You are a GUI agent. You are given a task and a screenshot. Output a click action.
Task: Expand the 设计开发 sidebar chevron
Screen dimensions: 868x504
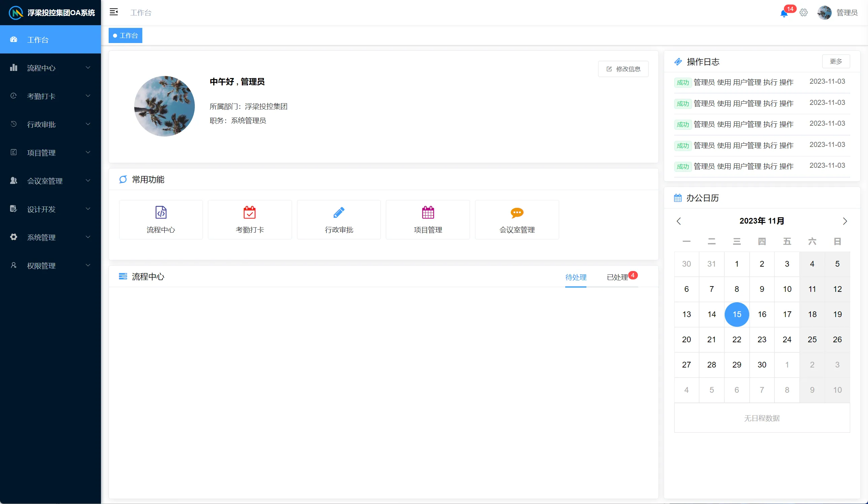click(88, 208)
